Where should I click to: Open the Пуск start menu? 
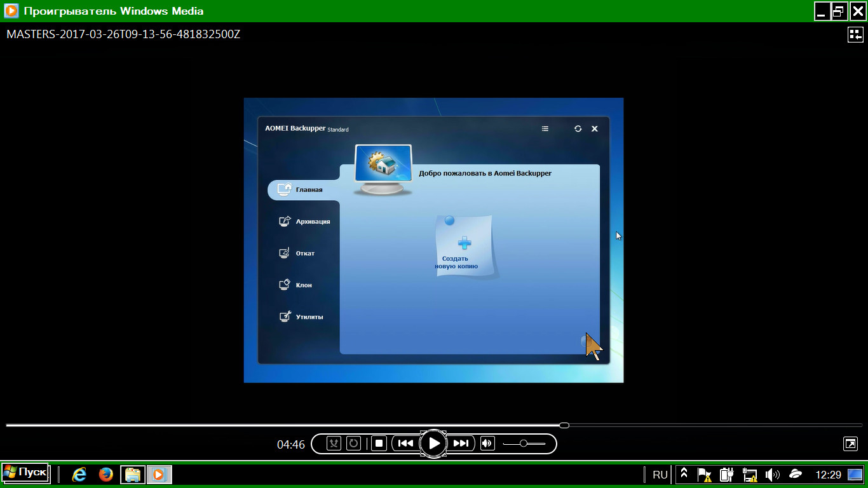25,473
